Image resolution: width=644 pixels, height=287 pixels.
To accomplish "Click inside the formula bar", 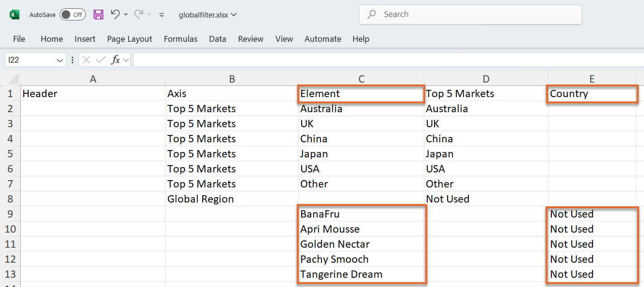I will pyautogui.click(x=388, y=60).
